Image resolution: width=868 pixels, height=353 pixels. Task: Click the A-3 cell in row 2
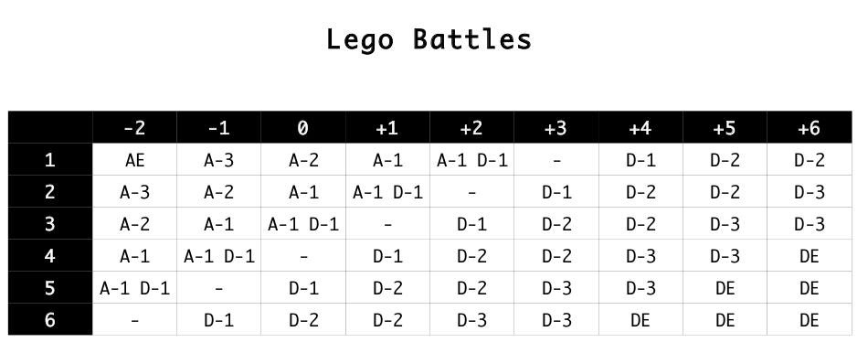pyautogui.click(x=134, y=192)
